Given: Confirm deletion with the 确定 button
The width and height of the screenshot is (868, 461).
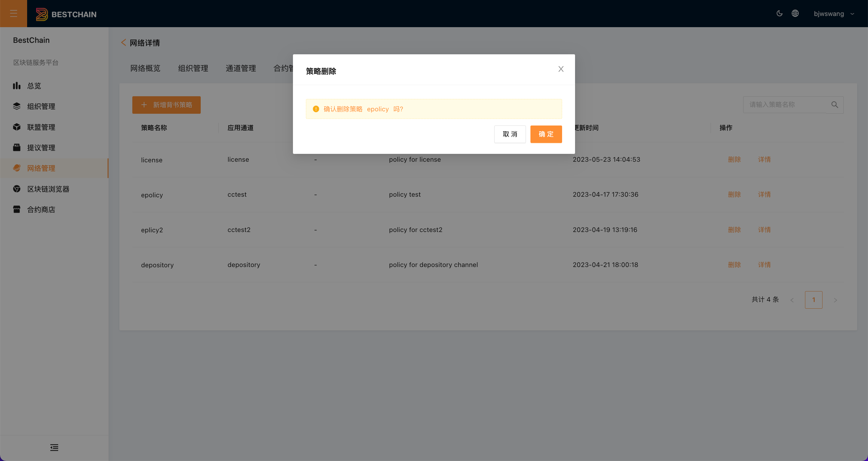Looking at the screenshot, I should (x=546, y=134).
